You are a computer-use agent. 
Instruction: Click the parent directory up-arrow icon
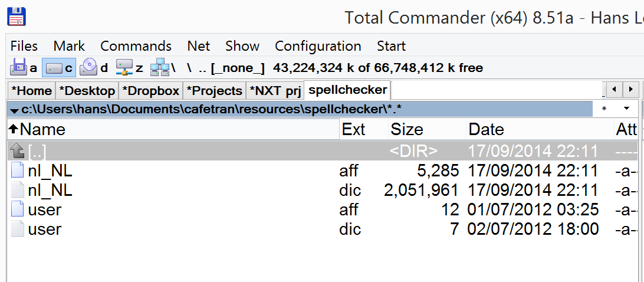click(x=17, y=151)
